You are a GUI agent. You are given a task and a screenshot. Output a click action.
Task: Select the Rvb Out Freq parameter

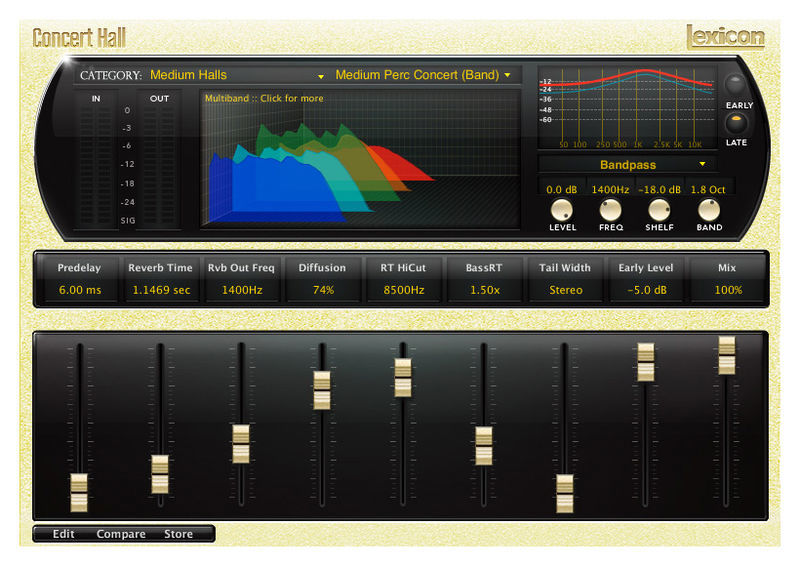241,279
